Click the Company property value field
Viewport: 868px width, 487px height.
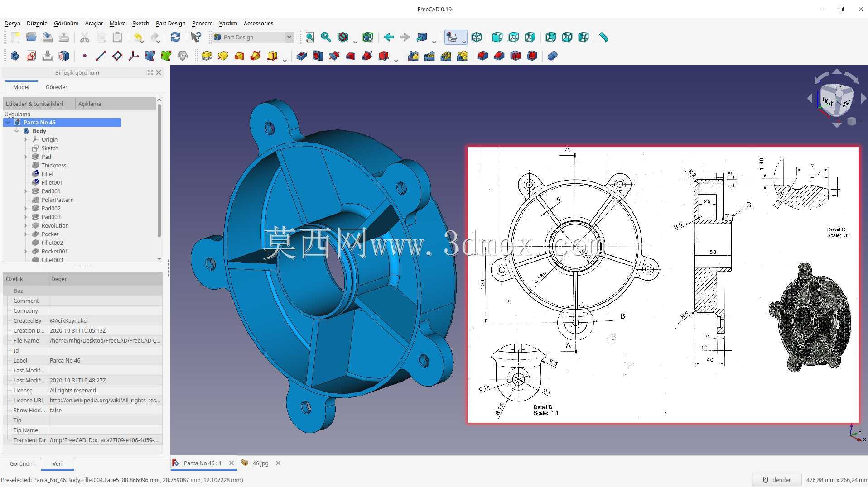[105, 310]
